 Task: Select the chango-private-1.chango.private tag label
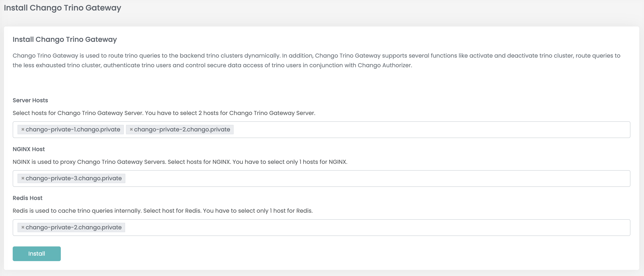73,129
